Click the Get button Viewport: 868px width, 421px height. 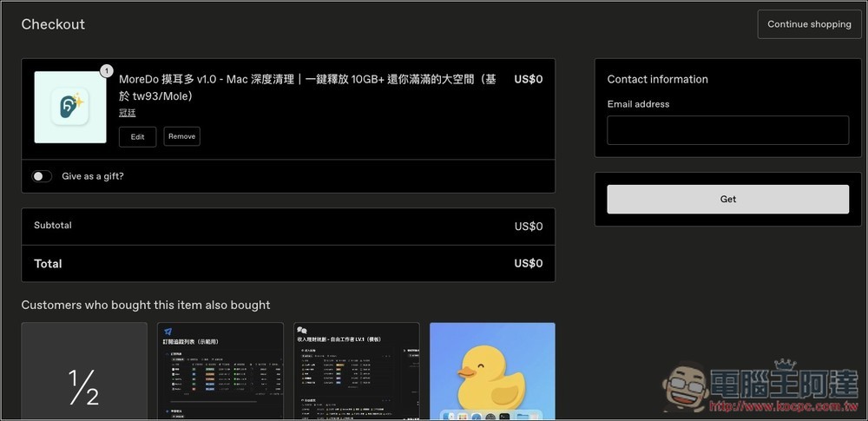click(x=727, y=200)
